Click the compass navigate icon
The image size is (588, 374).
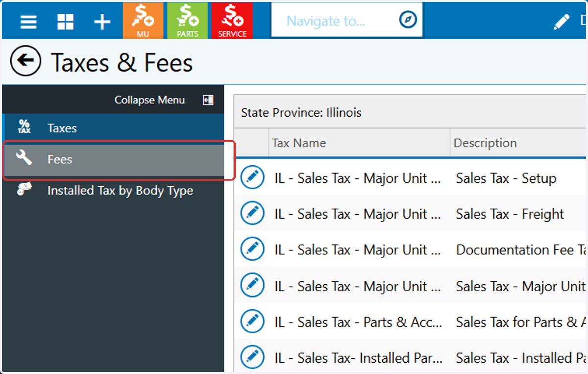click(408, 20)
